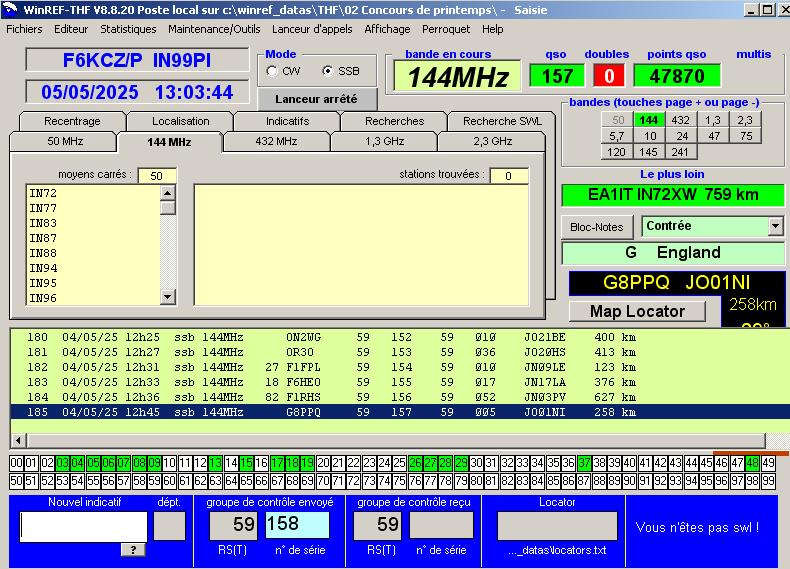This screenshot has width=790, height=569.
Task: Switch to the 1,3 GHz tab
Action: (x=384, y=141)
